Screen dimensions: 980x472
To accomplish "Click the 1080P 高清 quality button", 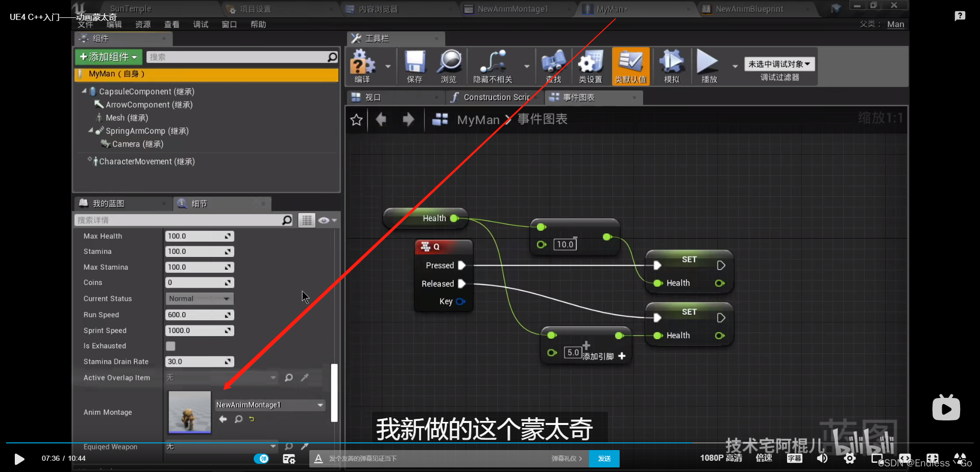I will tap(721, 458).
